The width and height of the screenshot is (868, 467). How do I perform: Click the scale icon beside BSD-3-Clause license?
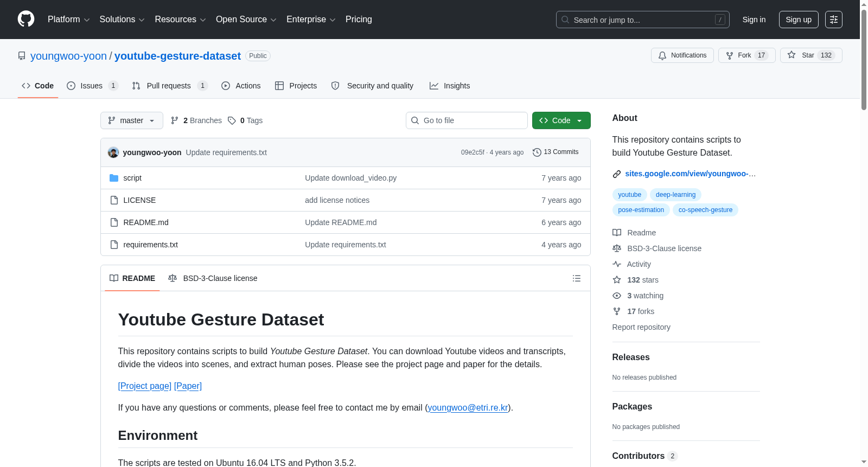pyautogui.click(x=617, y=248)
